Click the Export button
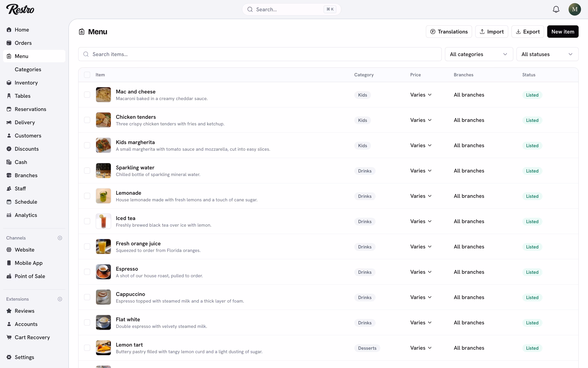Screen dimensions: 588x368 (528, 32)
